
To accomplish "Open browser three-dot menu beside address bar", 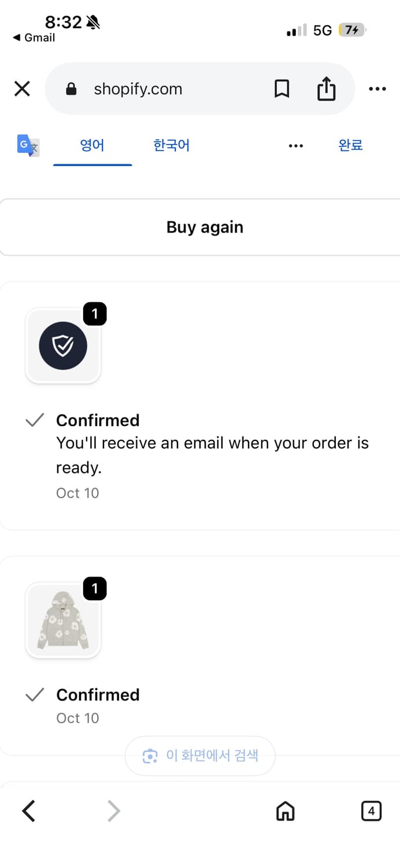I will click(377, 89).
